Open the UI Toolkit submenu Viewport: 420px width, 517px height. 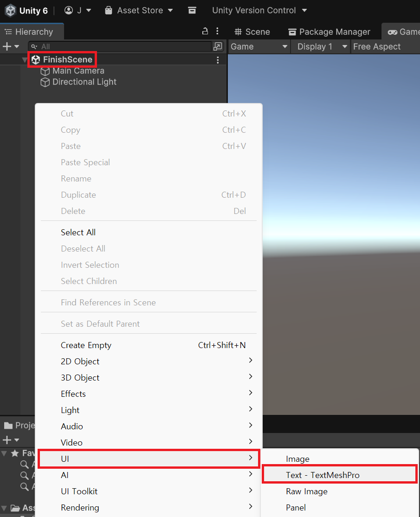[x=149, y=491]
